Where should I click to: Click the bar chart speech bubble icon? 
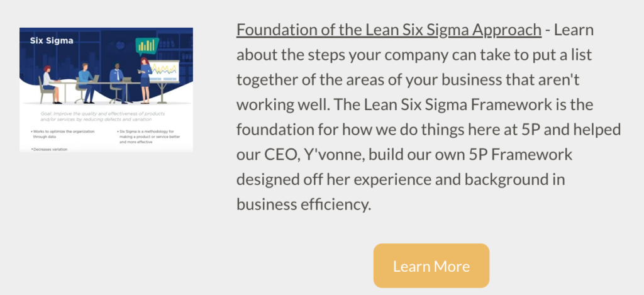click(x=147, y=47)
